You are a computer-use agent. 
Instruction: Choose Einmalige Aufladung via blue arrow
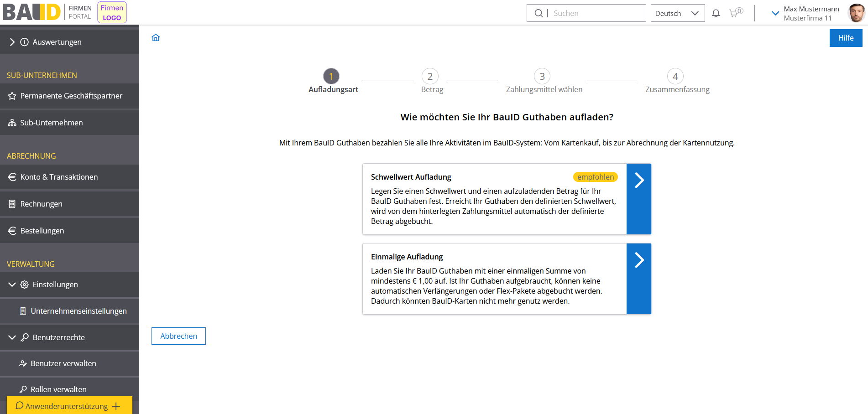point(639,279)
